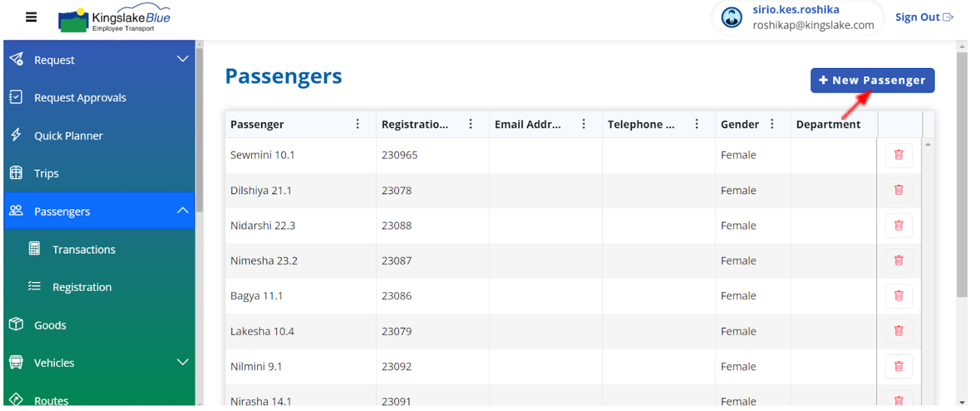Select registration number 23078
Viewport: 980px width, 411px height.
point(397,190)
